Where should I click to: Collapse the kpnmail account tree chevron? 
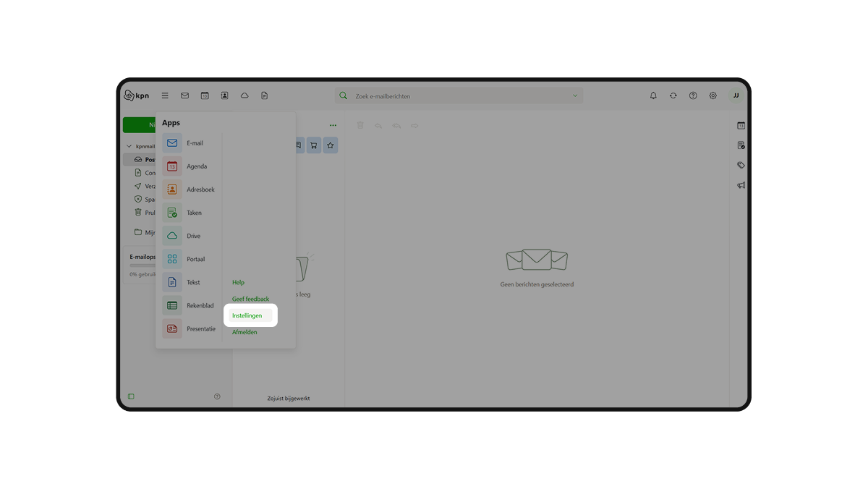(129, 146)
